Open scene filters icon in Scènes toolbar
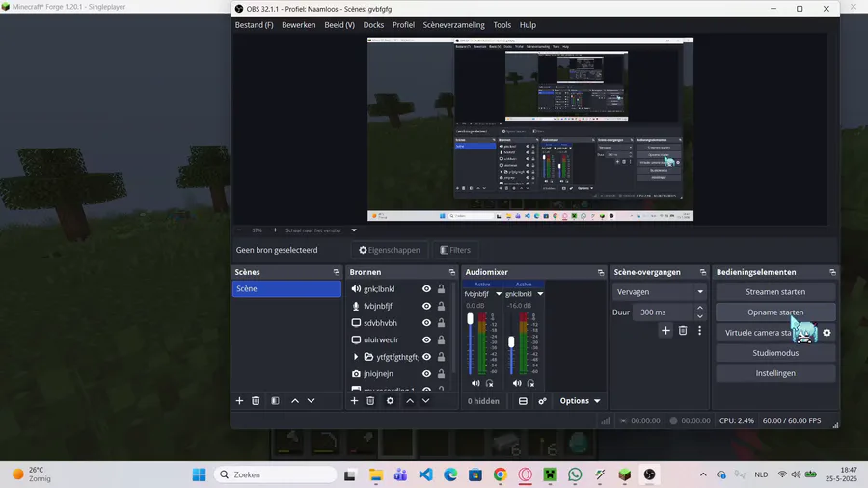The height and width of the screenshot is (488, 868). coord(275,400)
